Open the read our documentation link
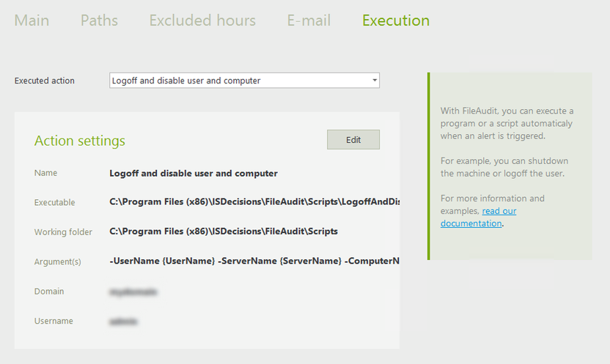 [479, 218]
